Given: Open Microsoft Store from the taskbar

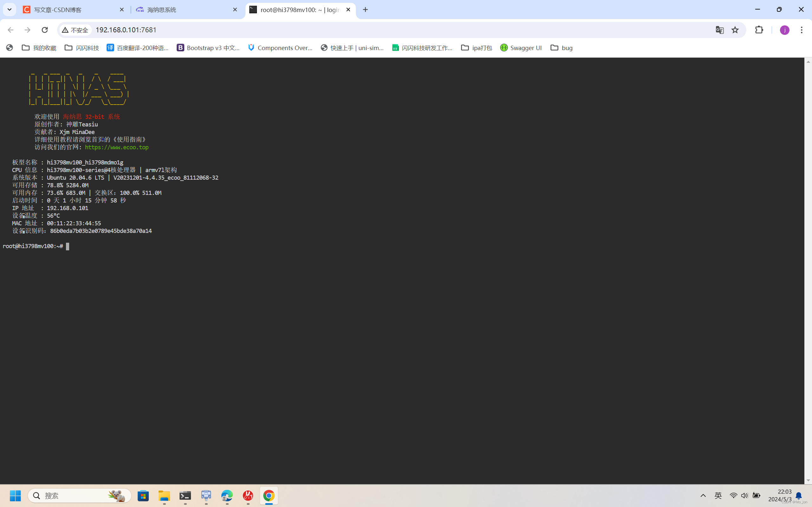Looking at the screenshot, I should tap(143, 496).
